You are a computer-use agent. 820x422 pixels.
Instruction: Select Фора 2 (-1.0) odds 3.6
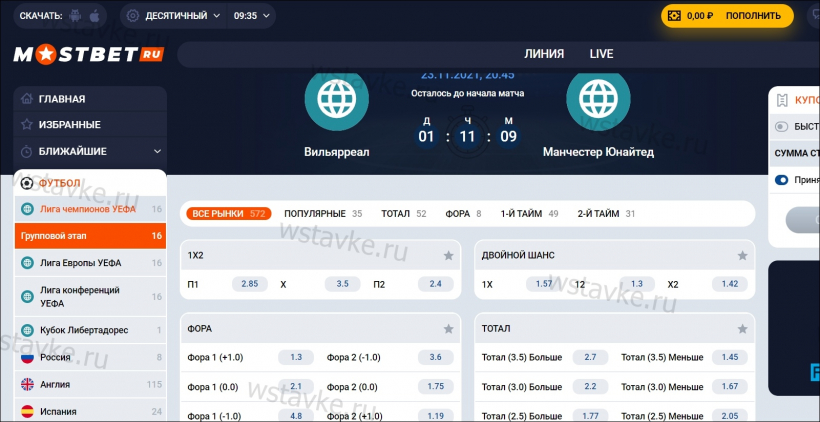click(436, 357)
